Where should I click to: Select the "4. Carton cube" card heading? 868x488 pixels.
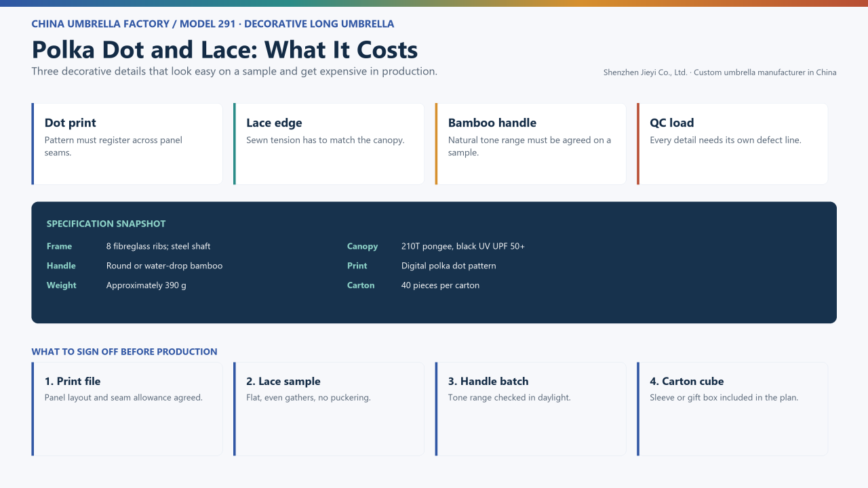[687, 381]
